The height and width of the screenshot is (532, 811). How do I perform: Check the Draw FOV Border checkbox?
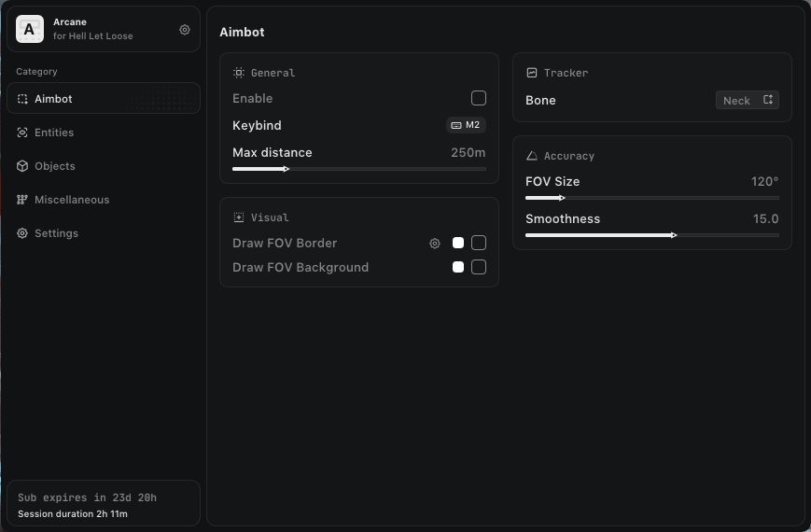(479, 243)
